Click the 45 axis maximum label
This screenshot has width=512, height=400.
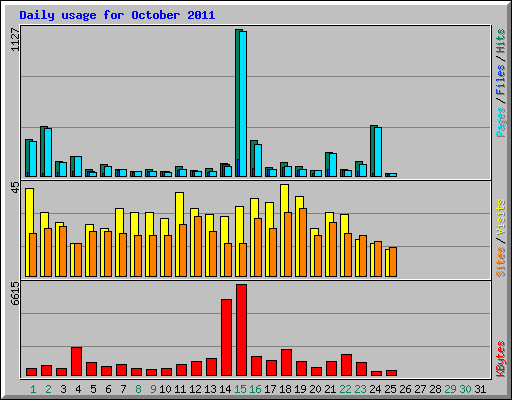click(15, 187)
